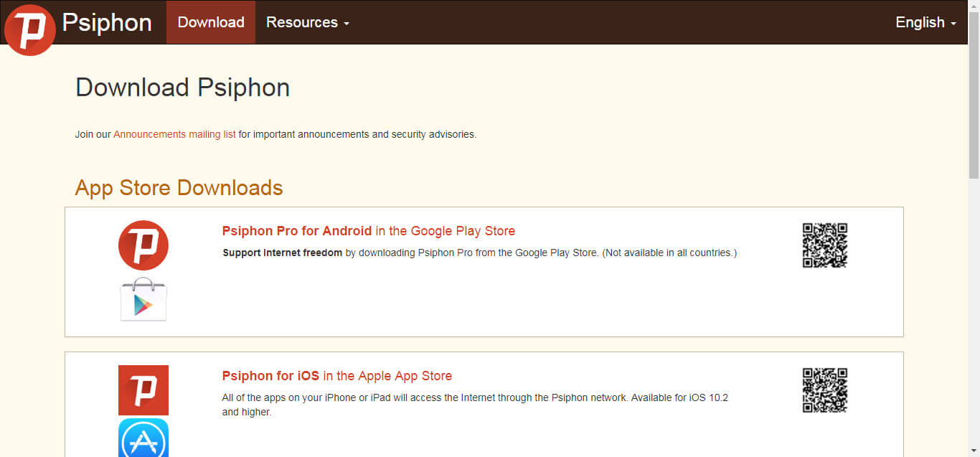This screenshot has width=980, height=457.
Task: Click the 'App Store Downloads' heading
Action: point(179,188)
